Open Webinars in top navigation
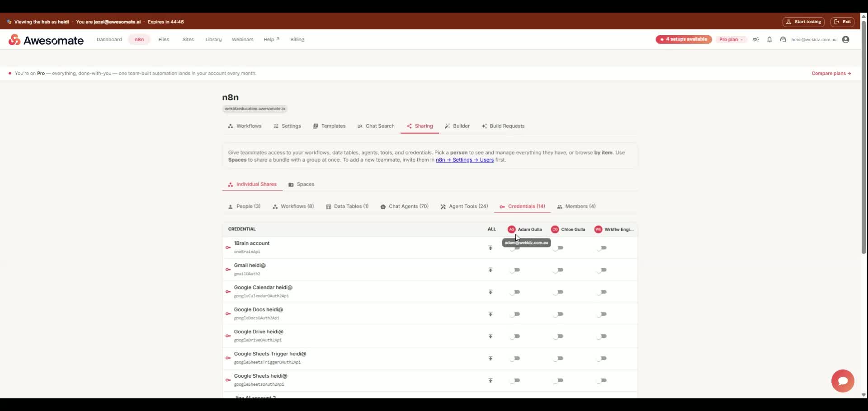The height and width of the screenshot is (411, 868). pos(242,40)
